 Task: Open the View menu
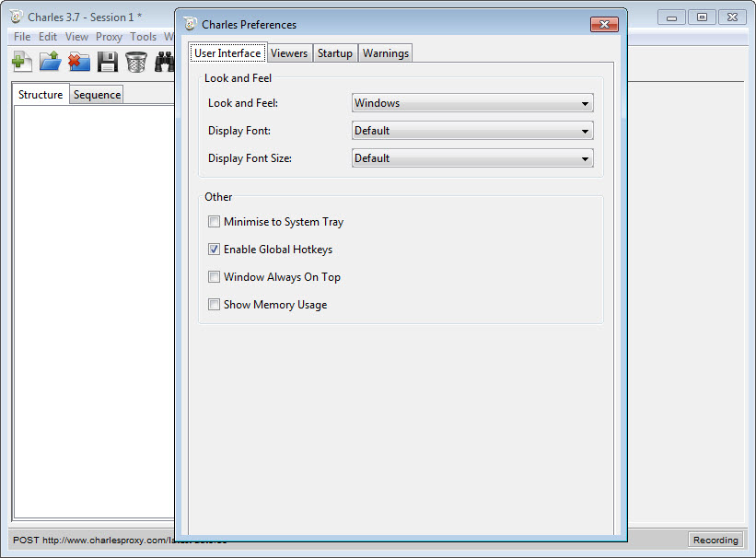(x=76, y=37)
